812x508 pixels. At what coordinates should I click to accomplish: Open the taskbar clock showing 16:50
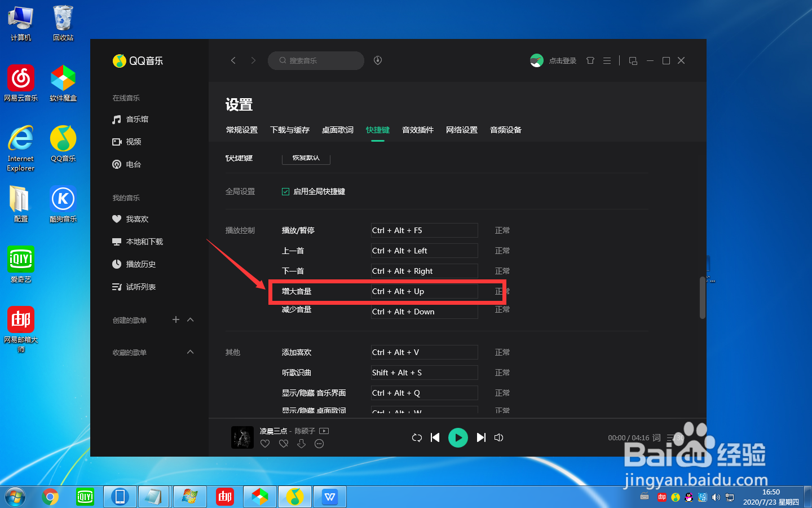pos(771,497)
